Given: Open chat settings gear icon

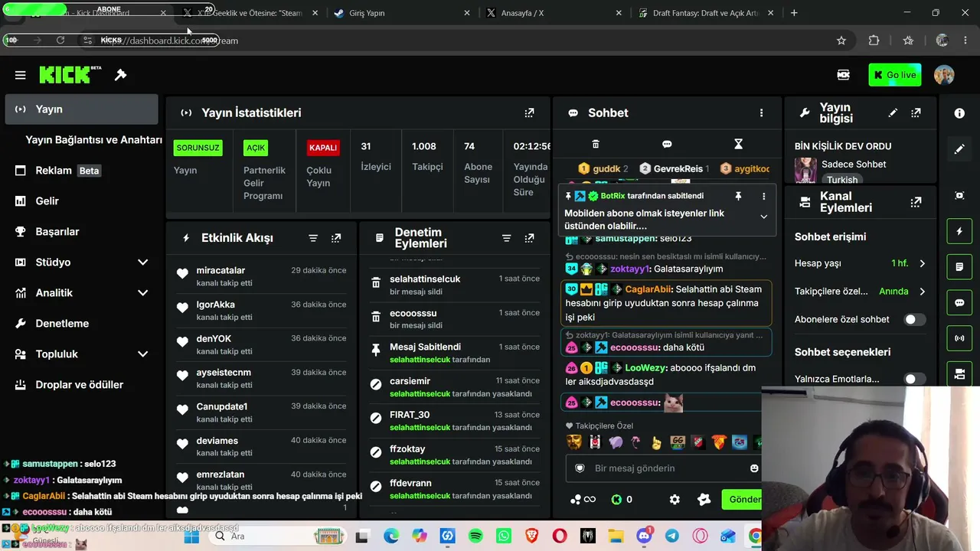Looking at the screenshot, I should pos(675,500).
